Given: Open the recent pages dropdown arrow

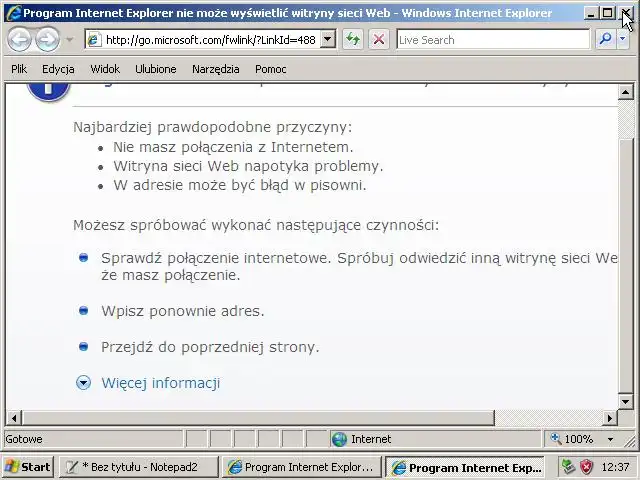Looking at the screenshot, I should (70, 40).
